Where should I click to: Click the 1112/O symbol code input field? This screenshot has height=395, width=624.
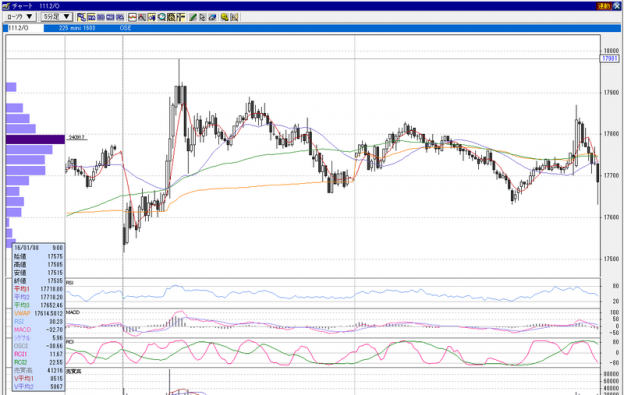[25, 28]
